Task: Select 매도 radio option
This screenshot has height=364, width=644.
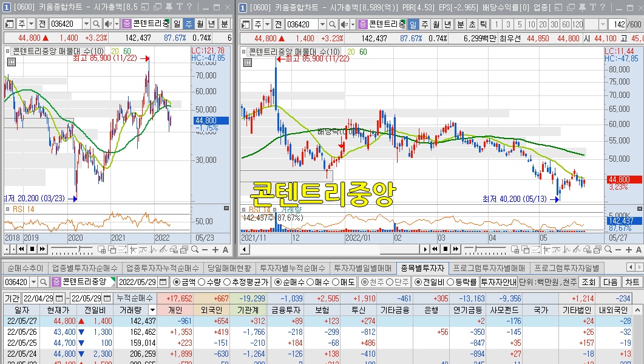Action: (x=344, y=282)
